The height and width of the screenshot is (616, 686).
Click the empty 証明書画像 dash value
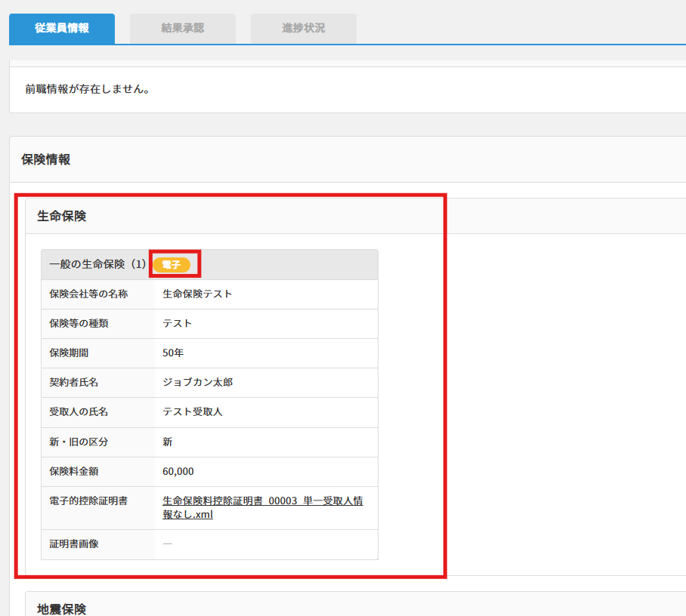[167, 544]
